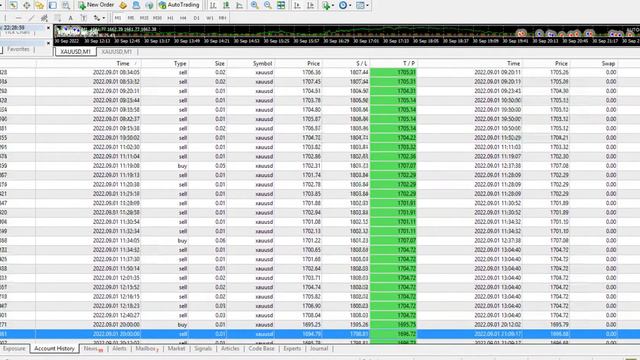Switch chart to candlesticks icon
Viewport: 640px width, 360px height.
[x=226, y=5]
